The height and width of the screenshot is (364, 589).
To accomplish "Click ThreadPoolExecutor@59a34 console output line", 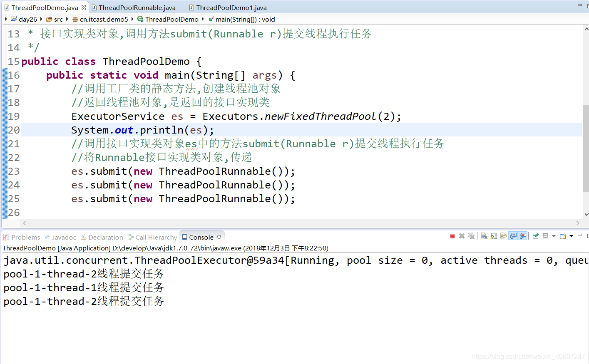I will click(x=296, y=260).
